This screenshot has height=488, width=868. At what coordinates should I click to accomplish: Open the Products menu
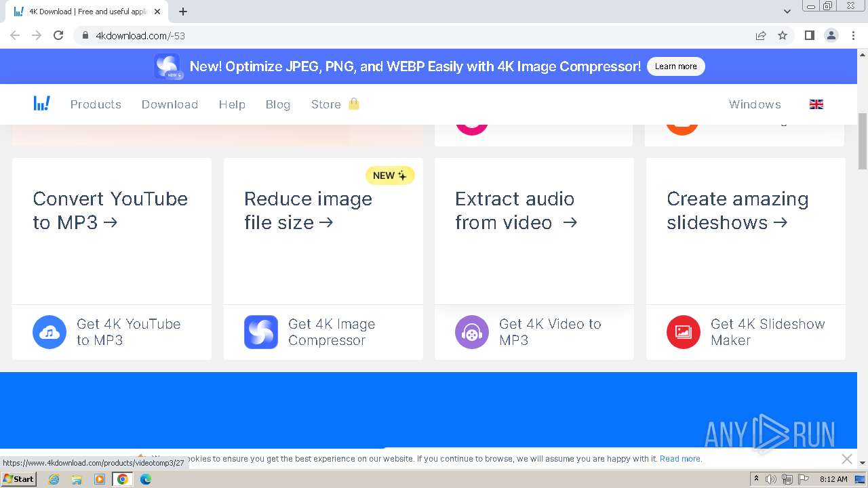click(96, 104)
